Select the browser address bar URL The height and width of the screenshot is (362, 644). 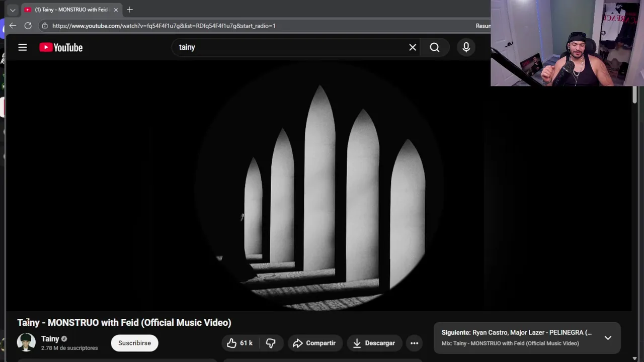coord(164,26)
